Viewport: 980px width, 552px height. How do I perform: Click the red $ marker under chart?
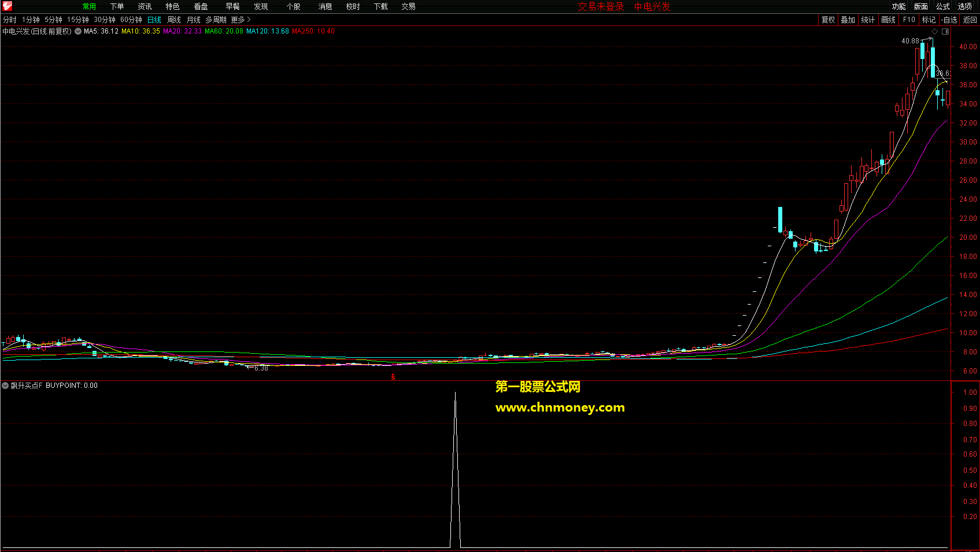pyautogui.click(x=393, y=377)
